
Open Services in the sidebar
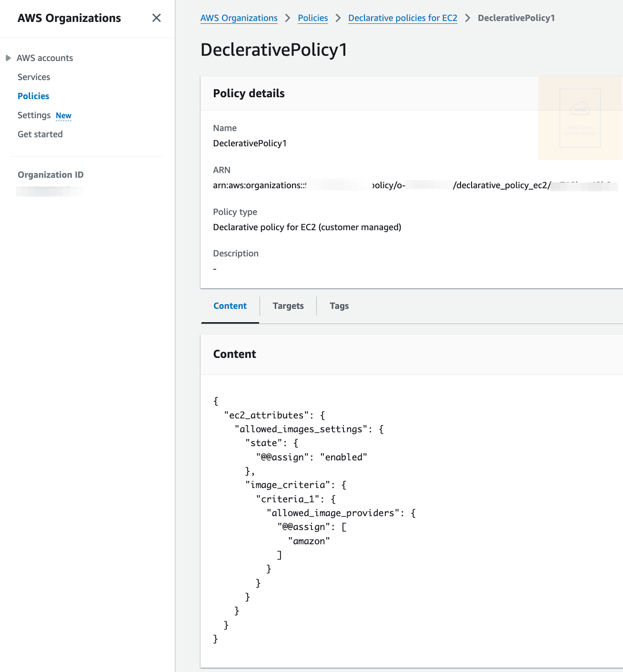tap(34, 77)
